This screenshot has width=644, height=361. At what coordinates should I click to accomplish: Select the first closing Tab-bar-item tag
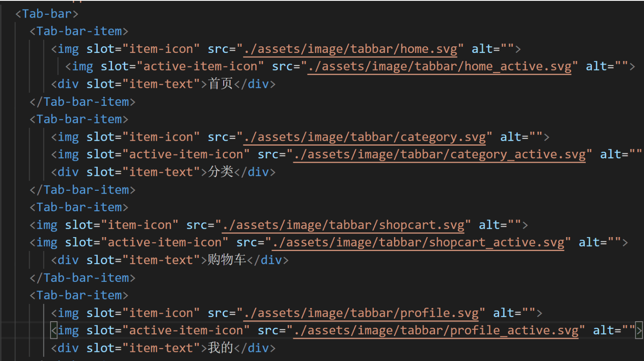click(x=83, y=102)
